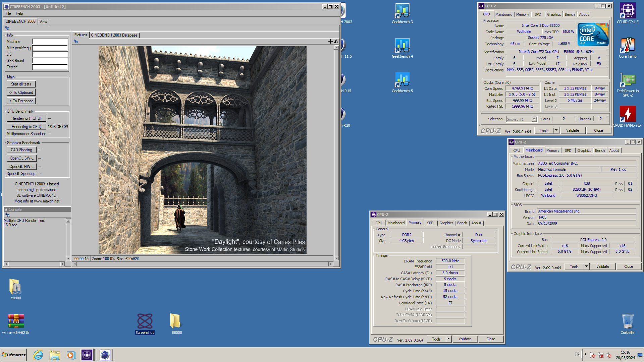The width and height of the screenshot is (644, 362).
Task: Click Validate in the Memory CPU-Z window
Action: [x=465, y=339]
